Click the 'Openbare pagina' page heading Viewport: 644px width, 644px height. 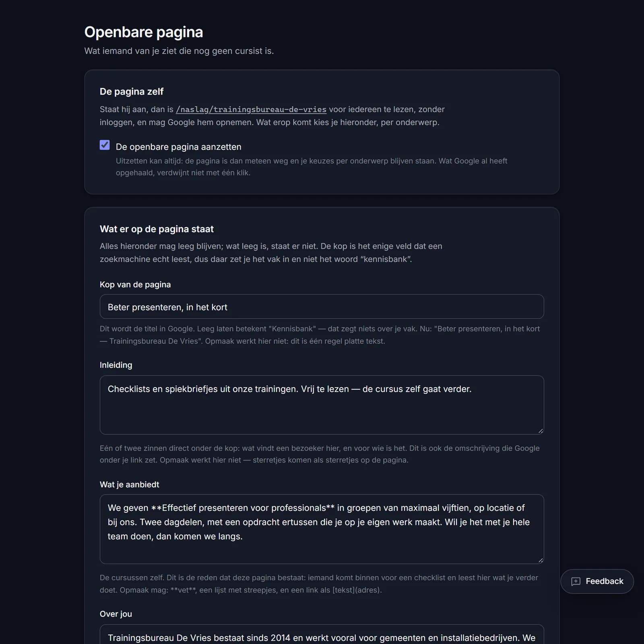point(144,32)
